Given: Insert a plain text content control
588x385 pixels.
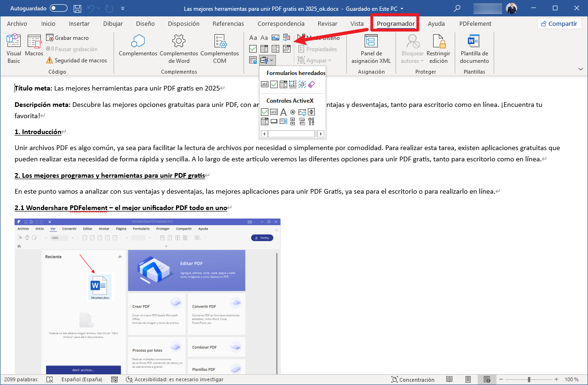Looking at the screenshot, I should point(264,38).
